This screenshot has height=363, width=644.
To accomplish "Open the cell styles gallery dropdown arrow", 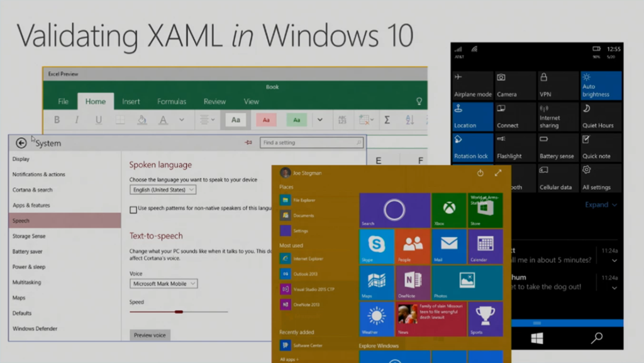I will [x=320, y=120].
